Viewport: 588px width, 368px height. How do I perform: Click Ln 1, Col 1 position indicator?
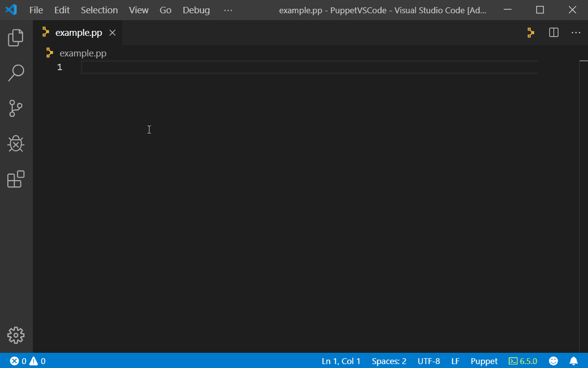[x=341, y=361]
